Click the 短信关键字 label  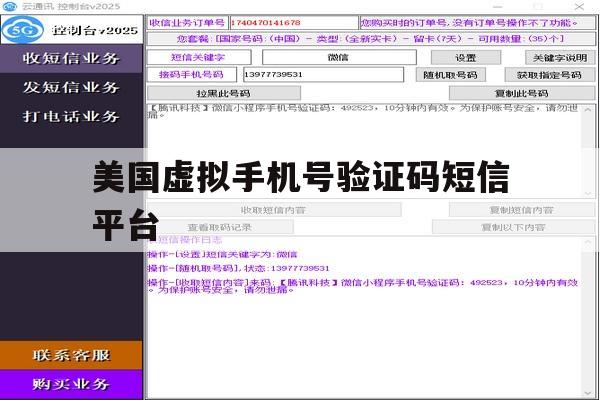click(198, 57)
